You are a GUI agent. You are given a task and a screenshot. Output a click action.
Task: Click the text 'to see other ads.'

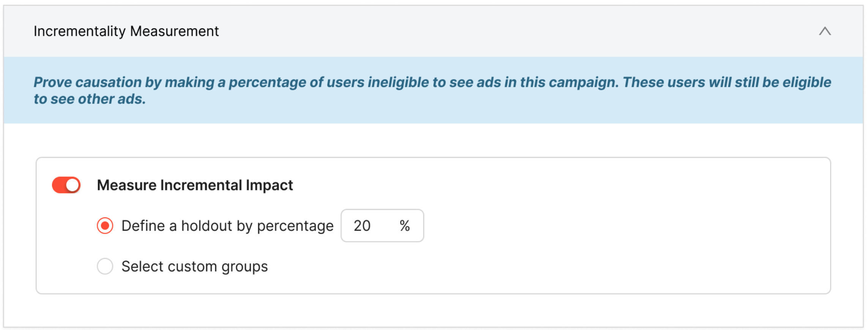pyautogui.click(x=90, y=99)
